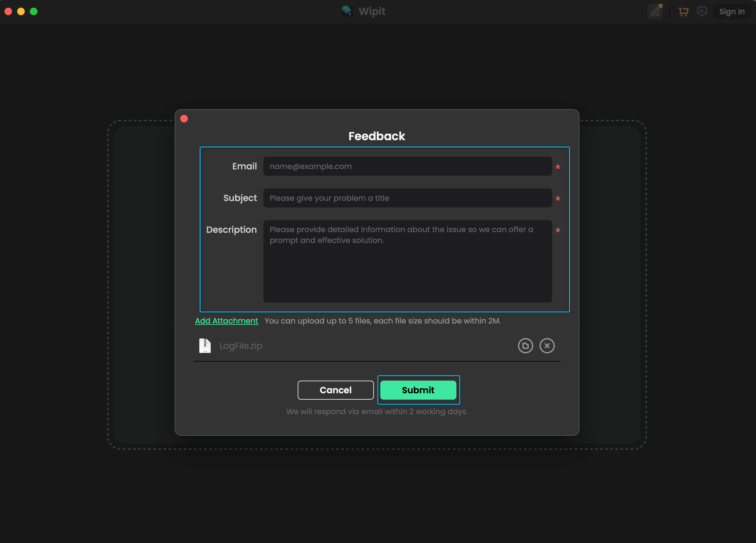Minimize the window with the yellow traffic light
The width and height of the screenshot is (756, 543).
coord(21,11)
